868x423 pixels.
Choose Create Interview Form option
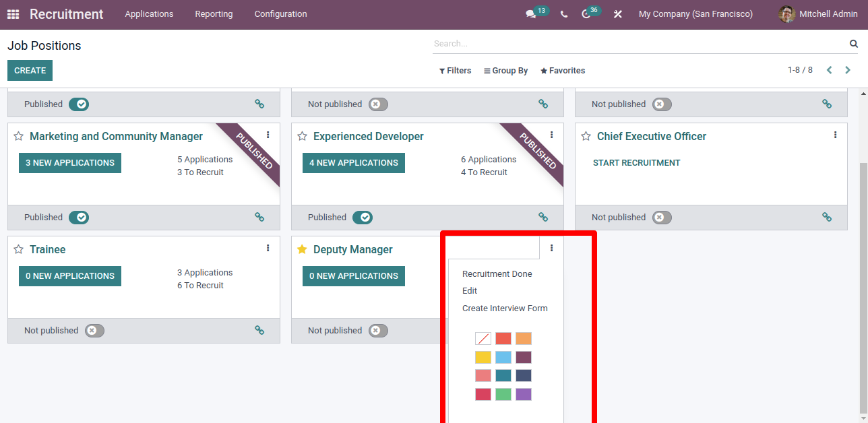tap(505, 308)
